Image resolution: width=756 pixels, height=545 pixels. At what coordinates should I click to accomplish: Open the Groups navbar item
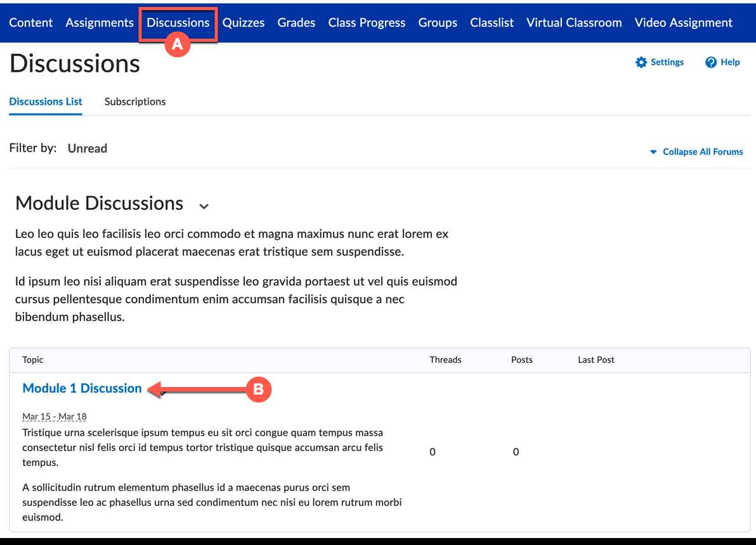[x=438, y=23]
